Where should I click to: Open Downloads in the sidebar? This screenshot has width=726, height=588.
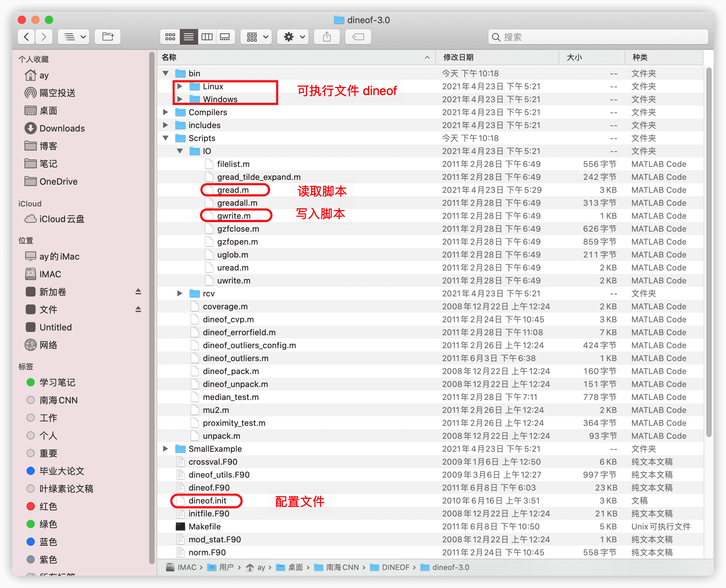(x=62, y=128)
